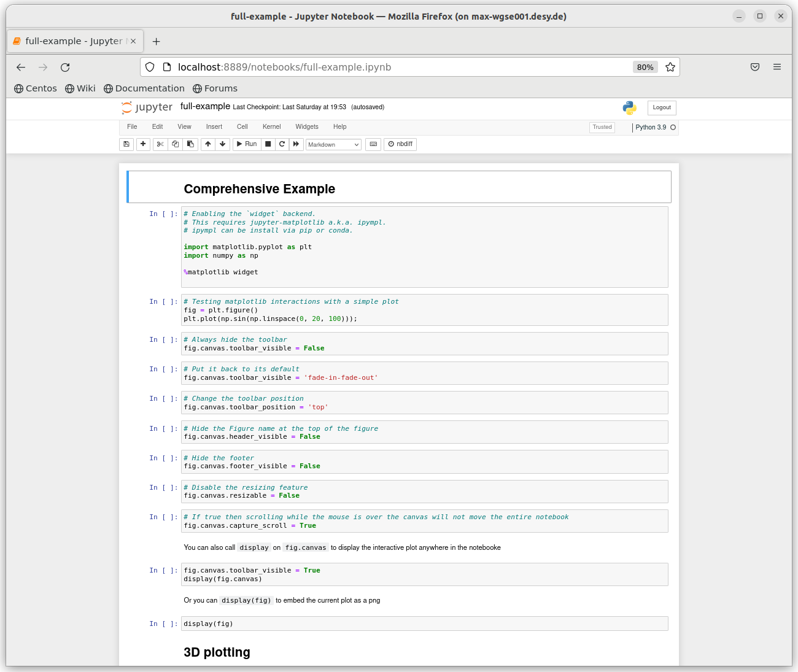Click the save and checkpoint icon
The height and width of the screenshot is (672, 798).
tap(126, 144)
